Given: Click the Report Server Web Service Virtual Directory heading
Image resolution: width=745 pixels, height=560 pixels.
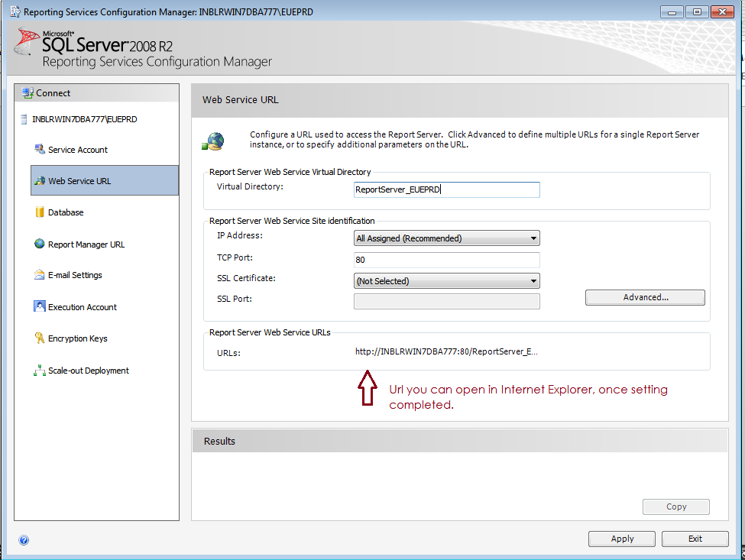Looking at the screenshot, I should pyautogui.click(x=290, y=172).
